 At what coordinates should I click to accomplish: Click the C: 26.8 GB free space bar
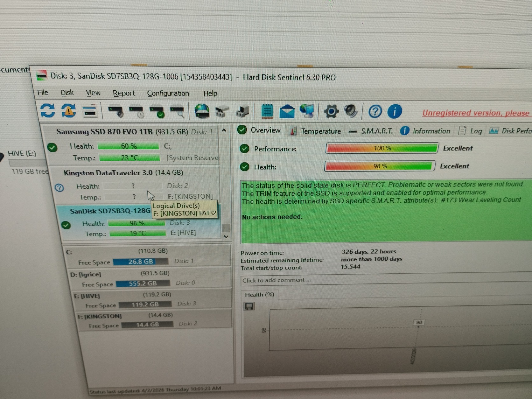tap(140, 262)
